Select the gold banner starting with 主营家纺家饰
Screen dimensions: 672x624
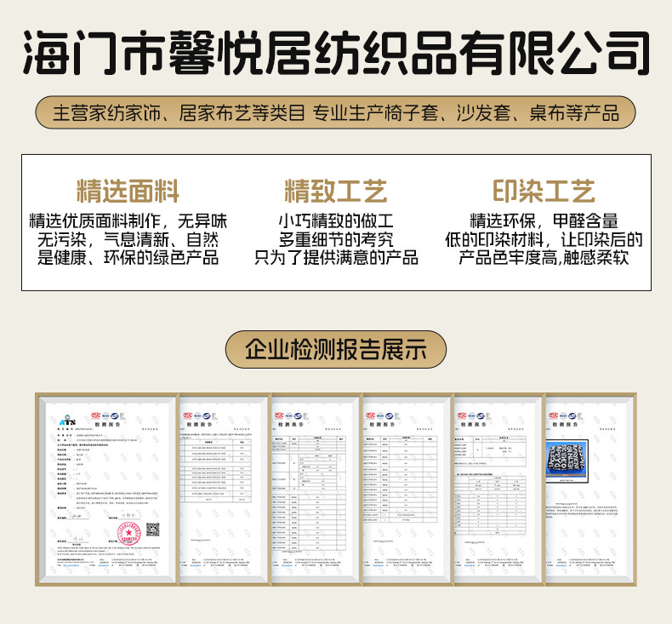pyautogui.click(x=335, y=112)
